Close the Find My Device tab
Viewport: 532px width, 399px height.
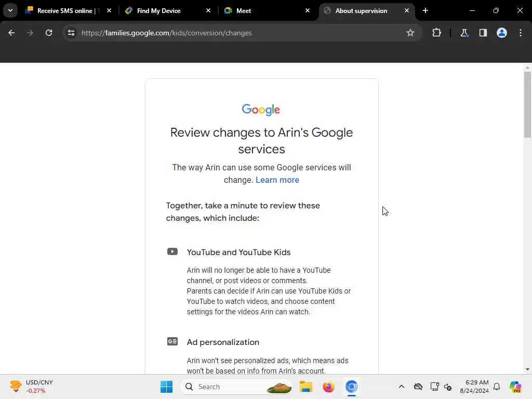(x=208, y=10)
